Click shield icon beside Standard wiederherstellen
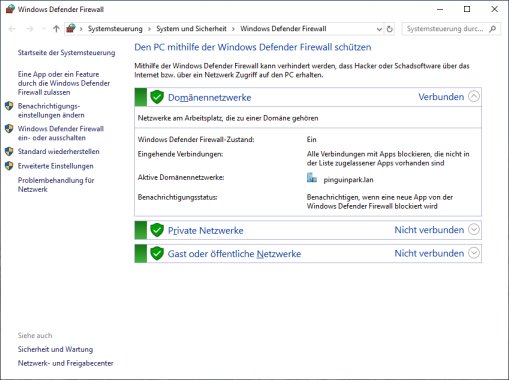The height and width of the screenshot is (380, 509). 9,152
